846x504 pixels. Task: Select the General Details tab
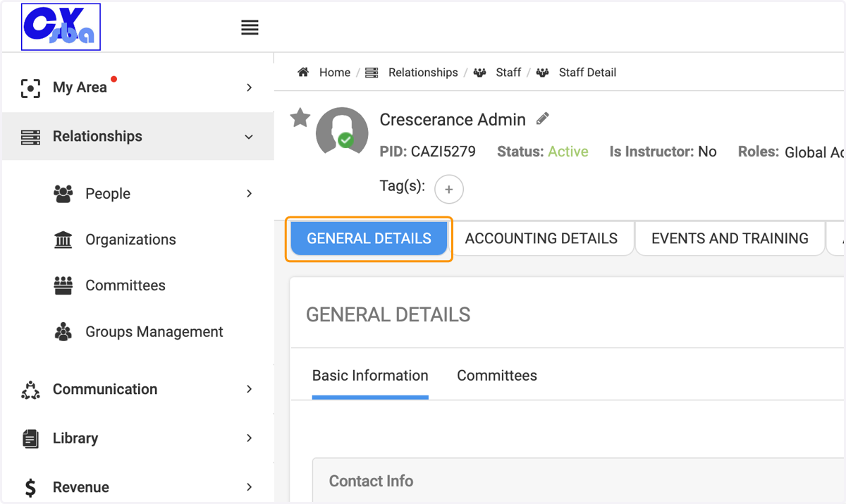[x=369, y=239]
